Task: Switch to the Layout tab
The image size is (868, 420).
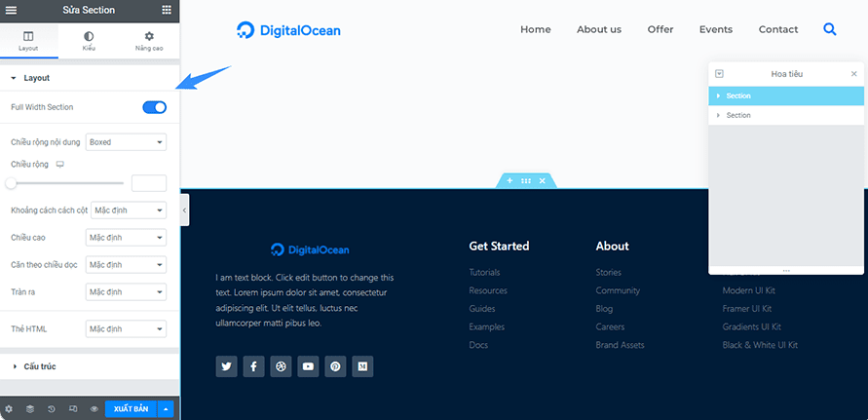Action: point(28,41)
